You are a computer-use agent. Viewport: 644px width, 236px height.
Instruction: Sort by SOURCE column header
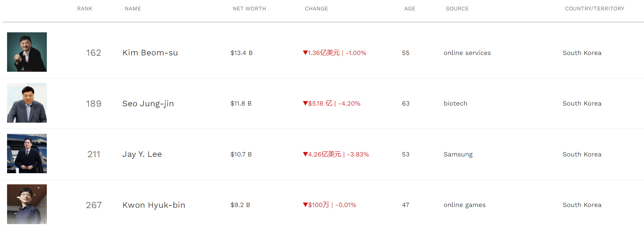(x=457, y=9)
